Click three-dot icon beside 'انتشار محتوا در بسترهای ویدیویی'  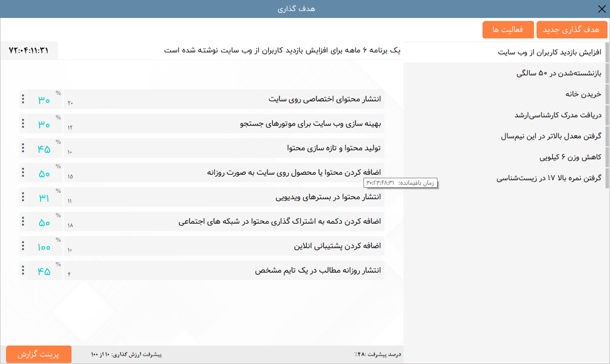click(x=23, y=197)
